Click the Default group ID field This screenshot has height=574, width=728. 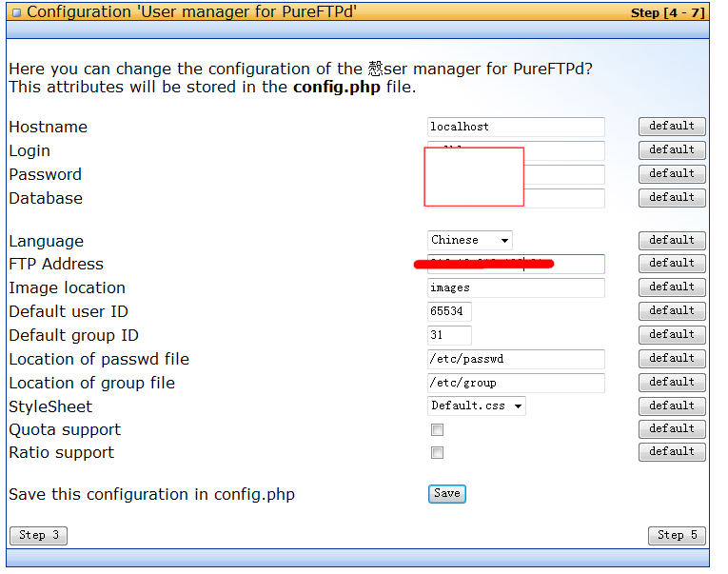click(x=449, y=335)
